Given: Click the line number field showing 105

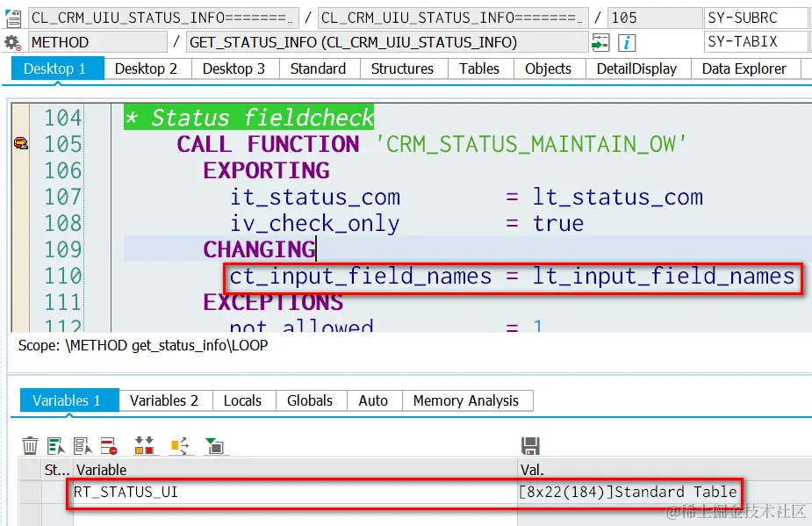Looking at the screenshot, I should coord(655,18).
